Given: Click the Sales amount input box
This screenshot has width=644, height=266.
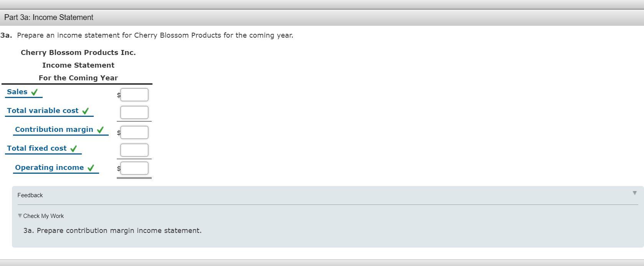Looking at the screenshot, I should coord(134,94).
